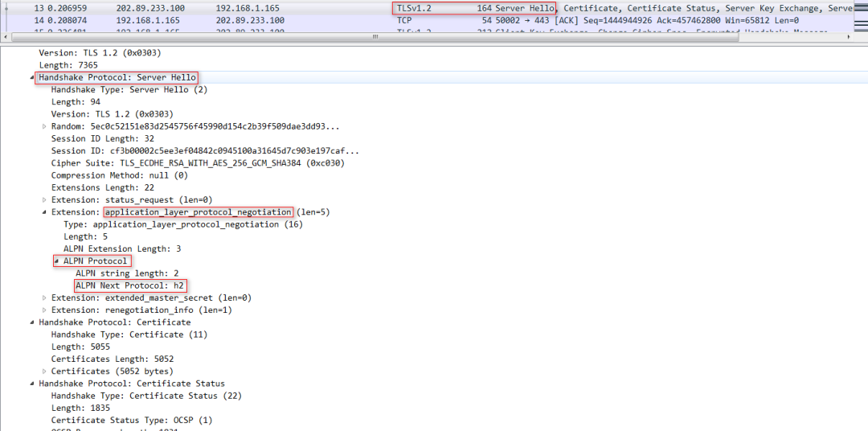Select packet 14 TCP ACK row

[426, 20]
